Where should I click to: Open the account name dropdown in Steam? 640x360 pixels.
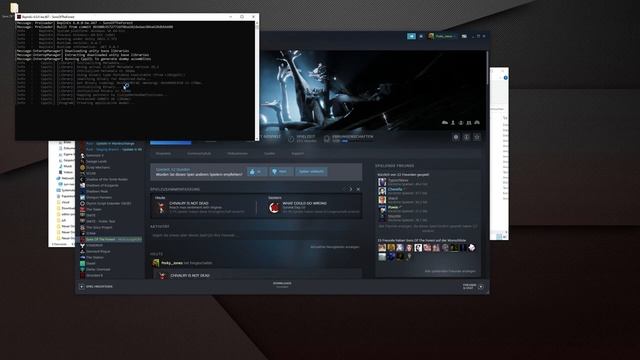pos(442,36)
